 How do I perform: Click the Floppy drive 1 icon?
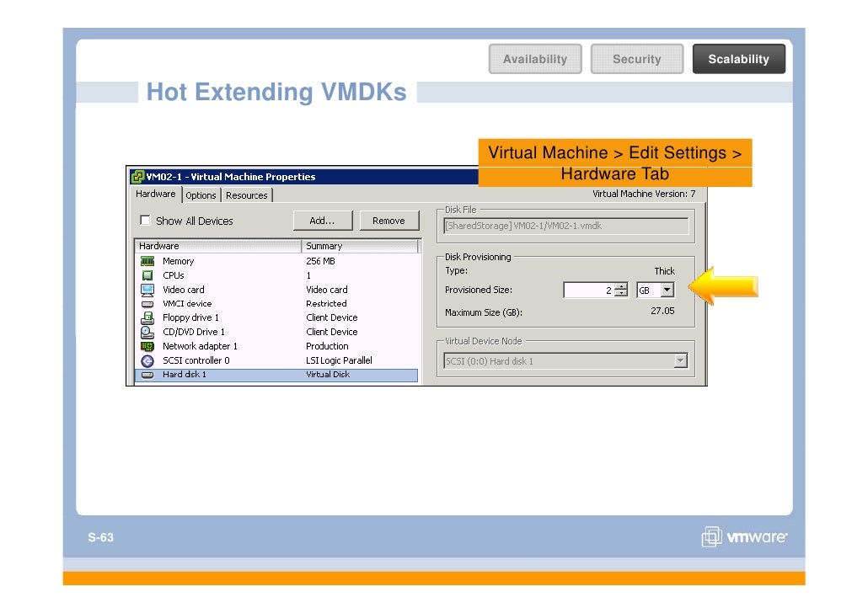point(147,317)
